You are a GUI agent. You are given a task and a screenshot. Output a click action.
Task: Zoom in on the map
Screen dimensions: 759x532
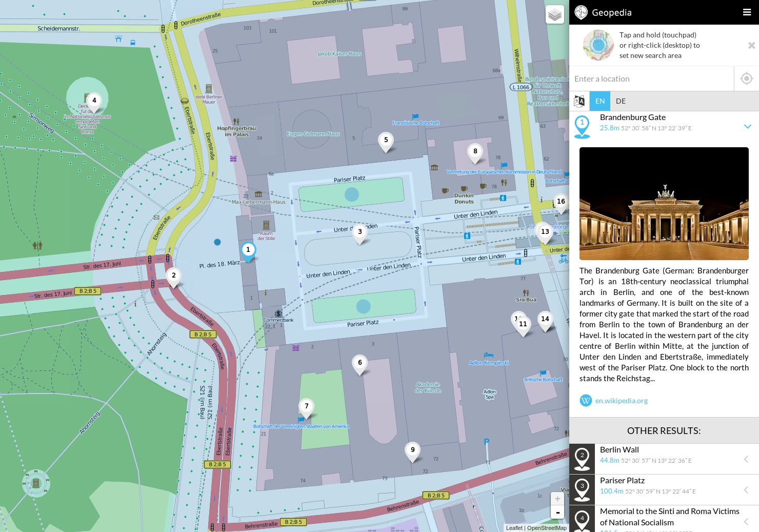557,499
